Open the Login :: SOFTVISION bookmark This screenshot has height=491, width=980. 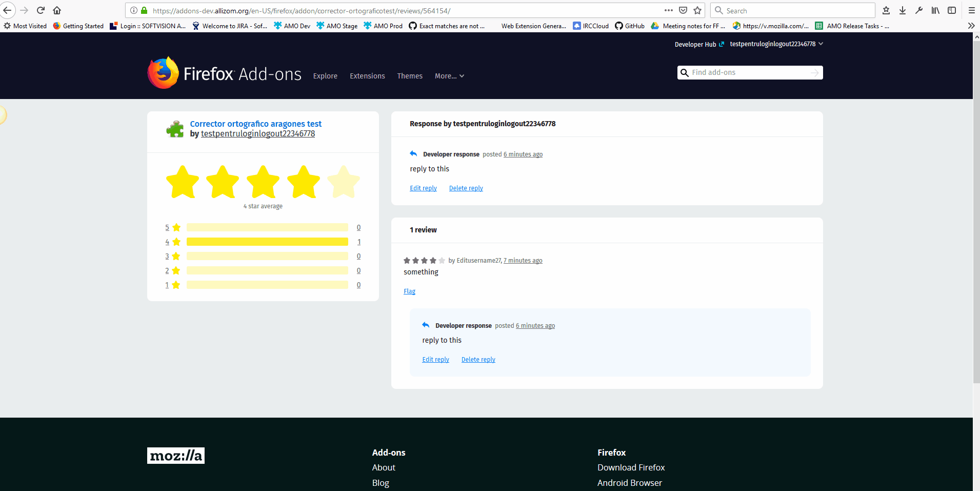click(148, 26)
